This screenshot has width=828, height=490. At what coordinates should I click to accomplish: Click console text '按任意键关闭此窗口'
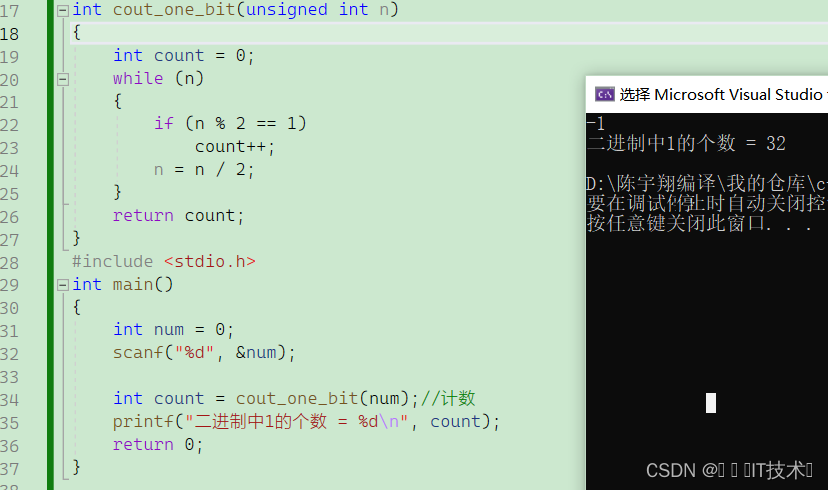click(x=676, y=223)
